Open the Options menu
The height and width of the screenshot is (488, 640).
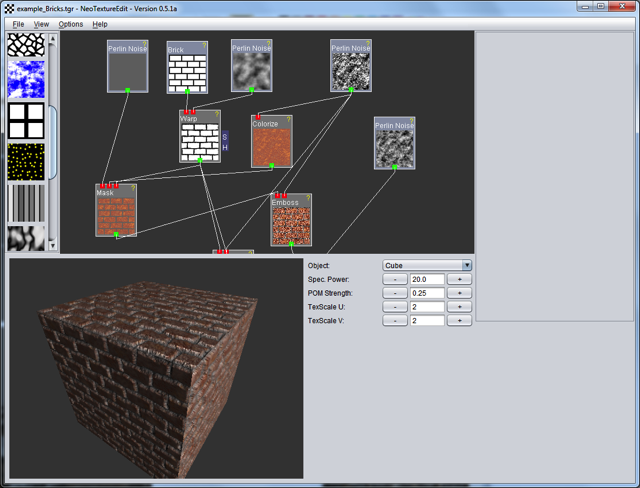(71, 24)
